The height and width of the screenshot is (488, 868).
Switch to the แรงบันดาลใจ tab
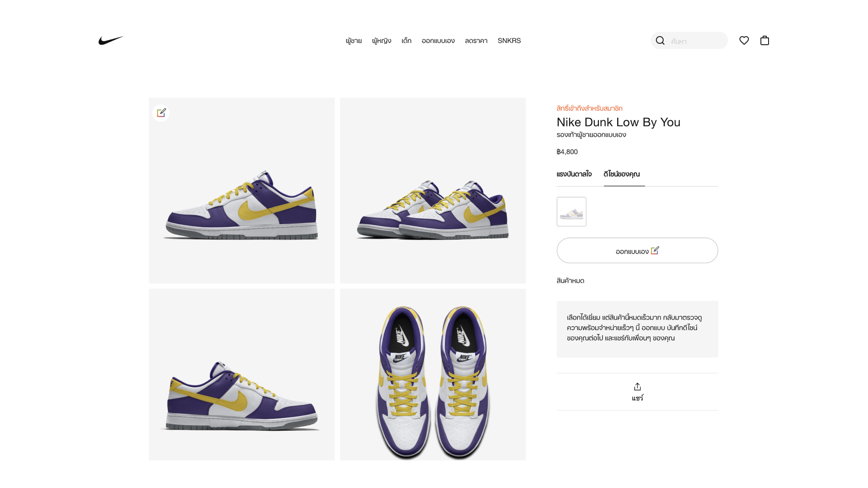tap(574, 174)
